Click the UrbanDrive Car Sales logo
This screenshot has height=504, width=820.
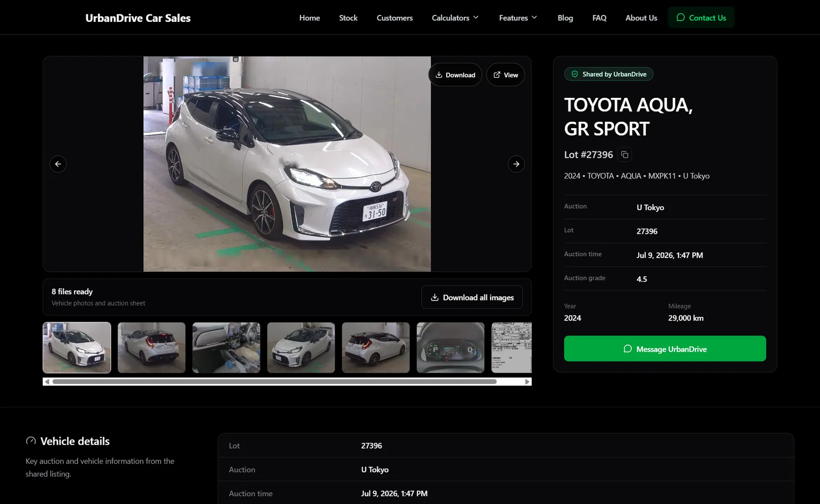point(138,18)
